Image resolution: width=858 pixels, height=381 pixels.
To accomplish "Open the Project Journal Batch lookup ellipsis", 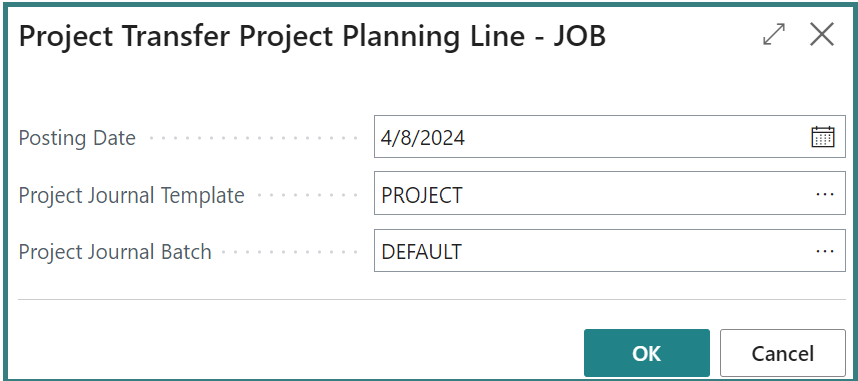I will pos(825,251).
